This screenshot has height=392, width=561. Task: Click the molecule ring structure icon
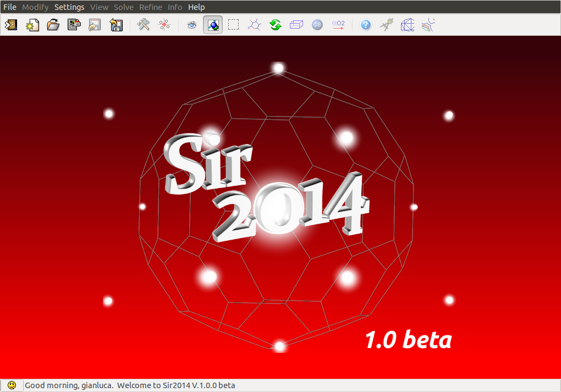(255, 25)
